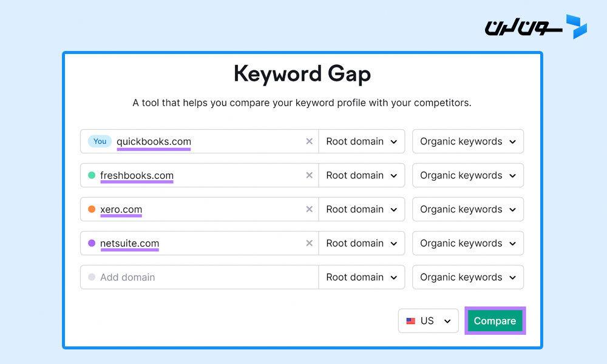Screen dimensions: 607x364
Task: Expand Organic keywords dropdown for netsuite.com
Action: 468,243
